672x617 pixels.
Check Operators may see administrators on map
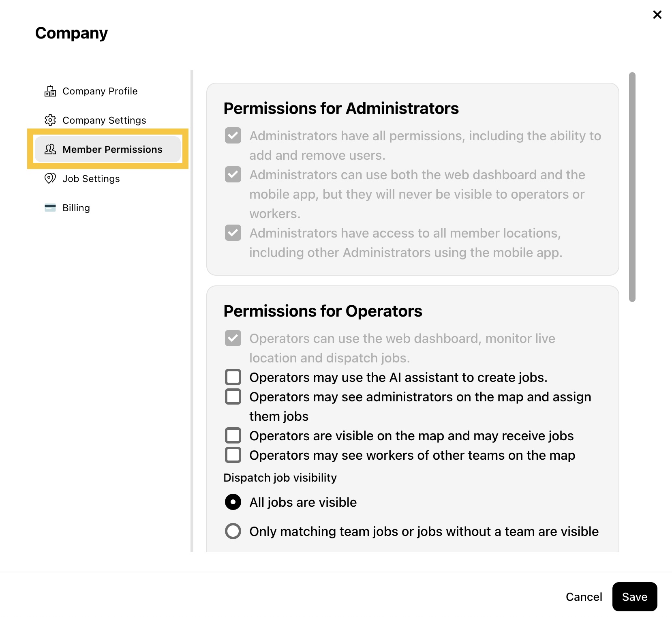point(233,396)
